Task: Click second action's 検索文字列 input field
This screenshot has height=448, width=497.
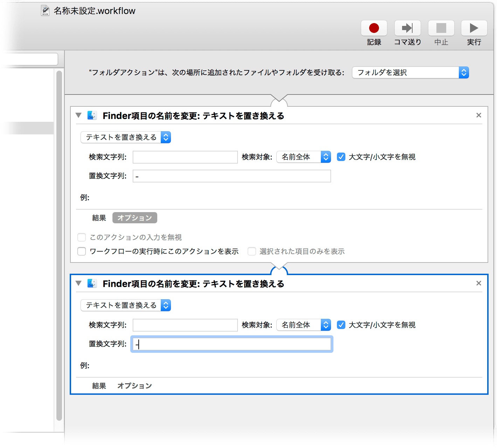Action: [x=185, y=325]
